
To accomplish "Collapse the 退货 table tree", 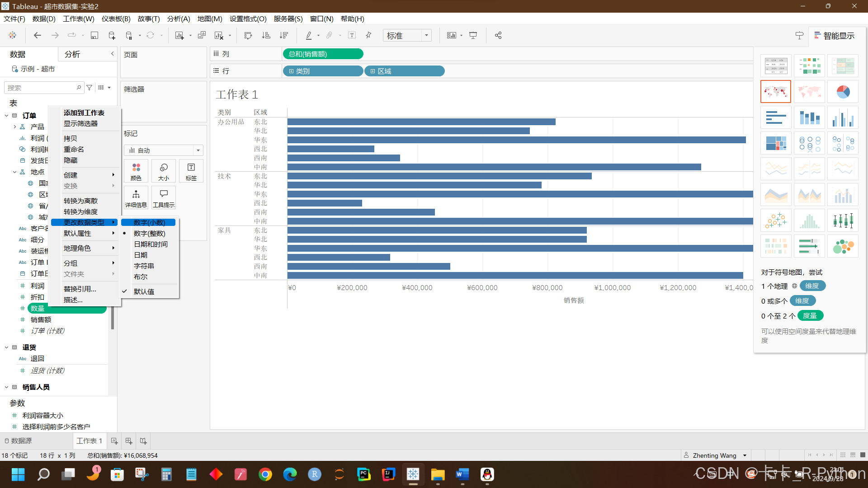I will click(7, 347).
